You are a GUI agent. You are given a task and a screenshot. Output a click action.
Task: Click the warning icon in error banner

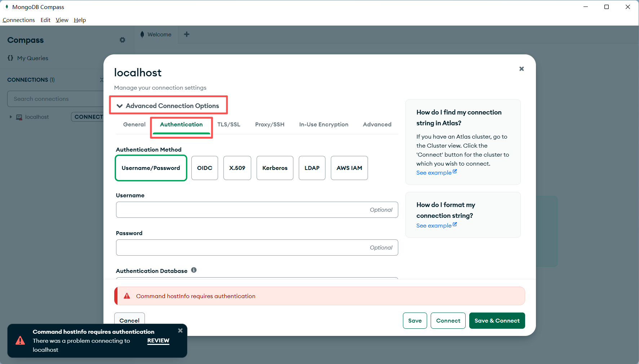coord(127,296)
